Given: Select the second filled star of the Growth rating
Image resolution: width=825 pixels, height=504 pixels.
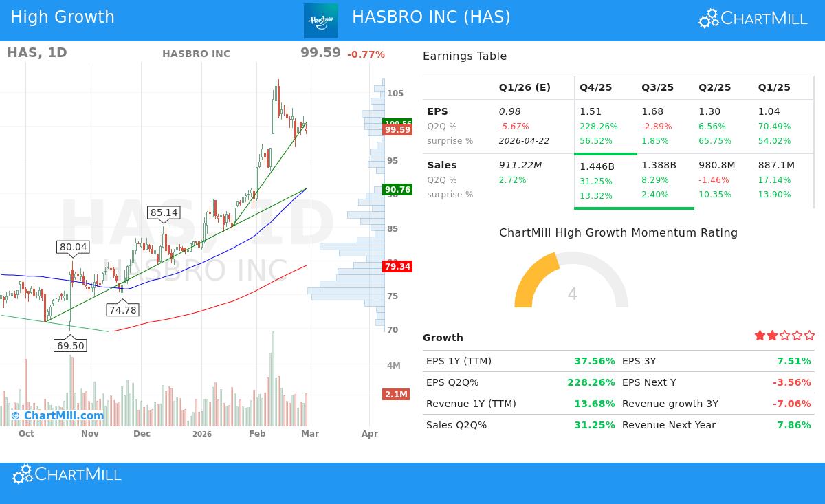Looking at the screenshot, I should pyautogui.click(x=772, y=336).
